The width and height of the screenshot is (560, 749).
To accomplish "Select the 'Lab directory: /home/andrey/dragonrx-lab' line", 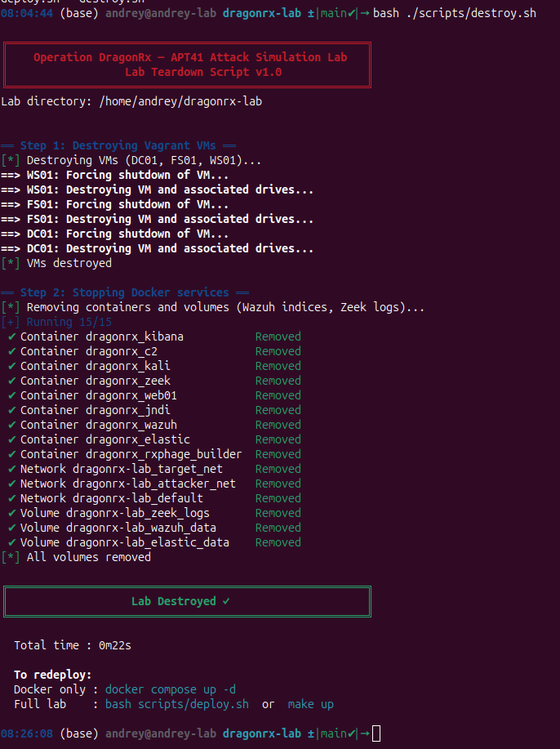I will click(131, 102).
